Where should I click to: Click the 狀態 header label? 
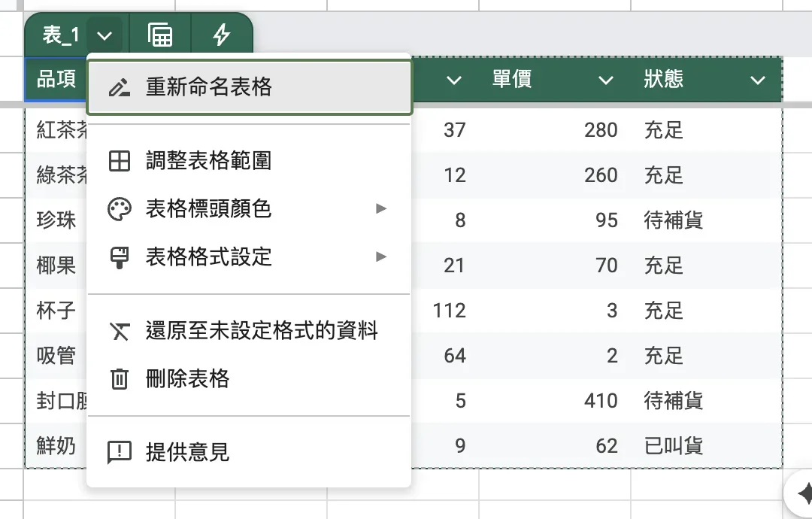coord(663,79)
